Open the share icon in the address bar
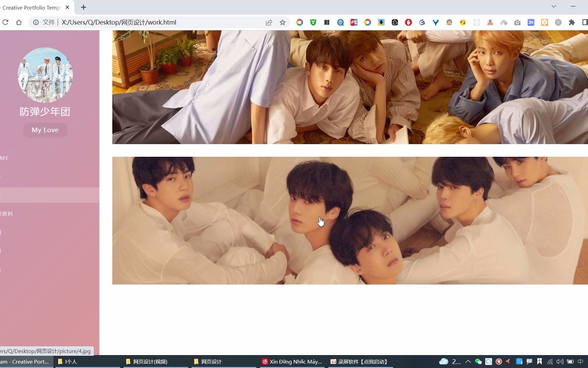The height and width of the screenshot is (368, 588). pyautogui.click(x=269, y=22)
